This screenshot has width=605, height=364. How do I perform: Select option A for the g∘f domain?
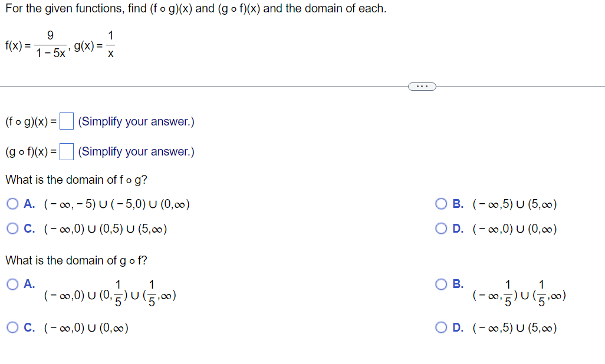coord(12,284)
